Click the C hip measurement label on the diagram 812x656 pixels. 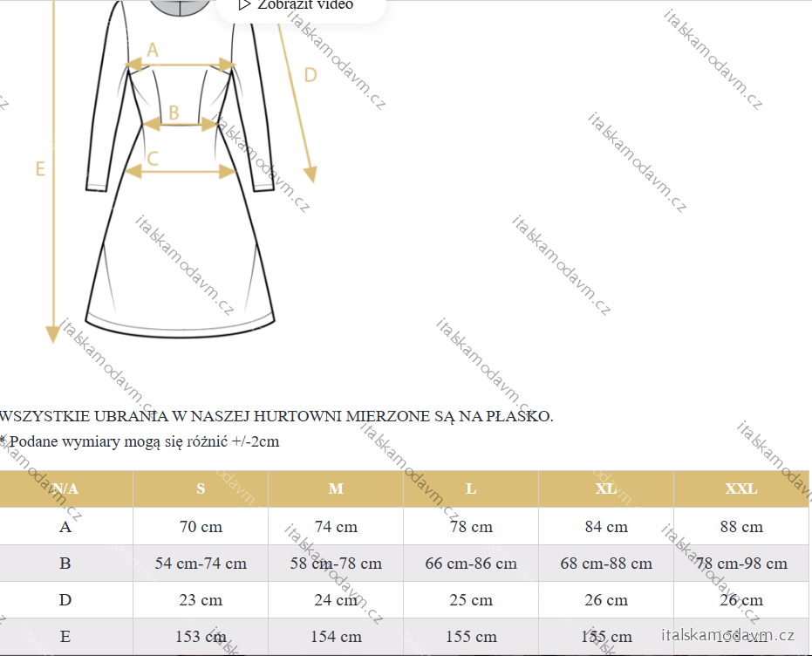[x=152, y=159]
